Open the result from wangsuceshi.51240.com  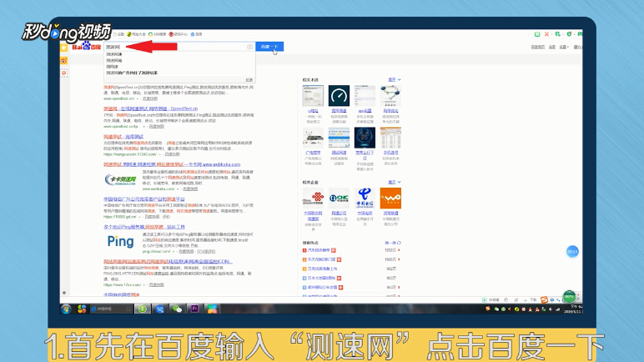coord(123,137)
